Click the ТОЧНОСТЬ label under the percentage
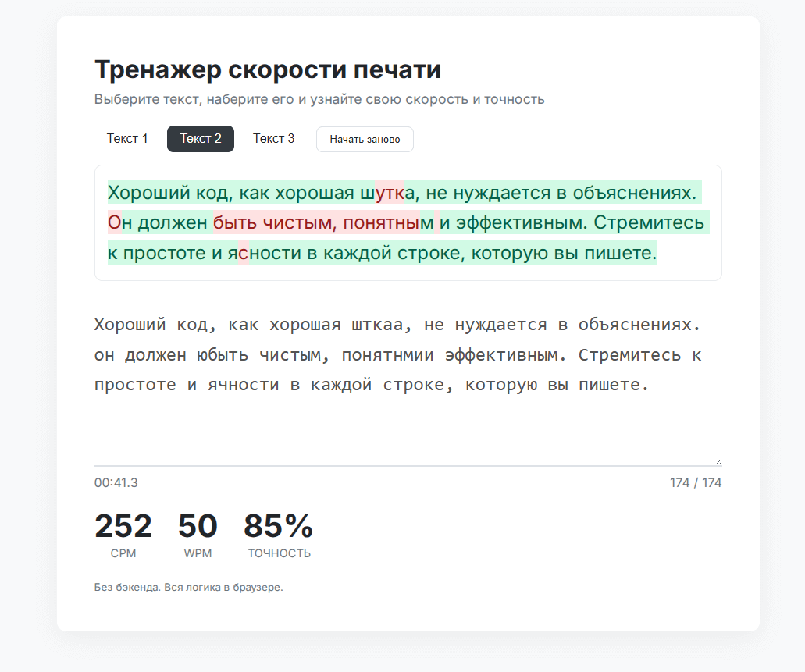The height and width of the screenshot is (672, 805). [279, 554]
